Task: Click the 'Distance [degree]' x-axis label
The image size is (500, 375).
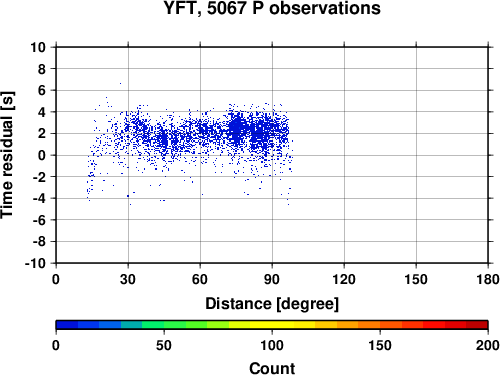Action: (x=272, y=304)
